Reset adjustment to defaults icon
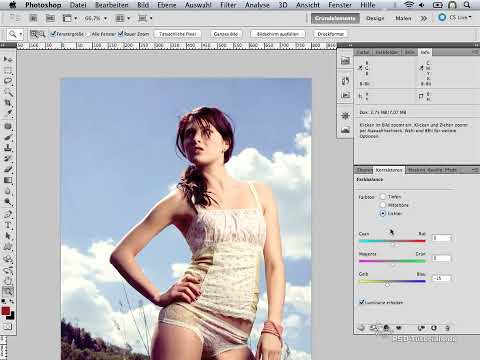This screenshot has width=480, height=360. click(x=434, y=328)
